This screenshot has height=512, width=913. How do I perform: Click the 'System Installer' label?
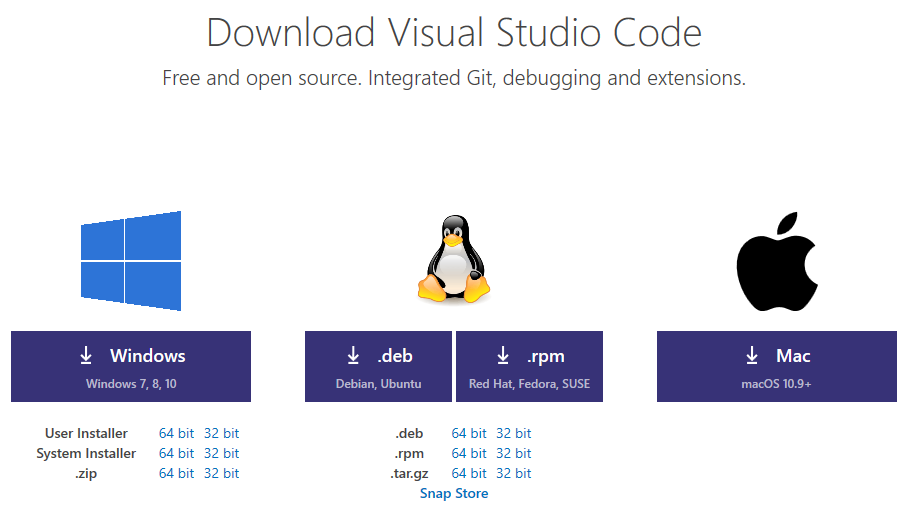tap(86, 453)
